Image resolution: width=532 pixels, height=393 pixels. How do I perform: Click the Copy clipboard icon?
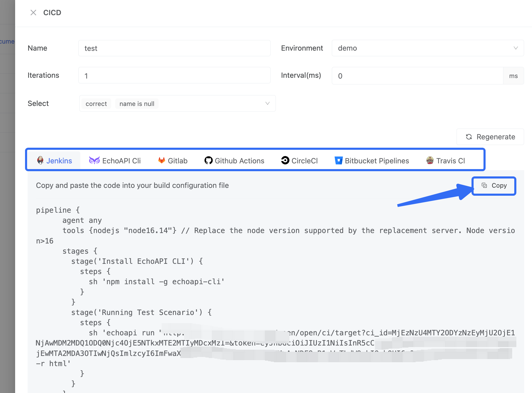484,186
